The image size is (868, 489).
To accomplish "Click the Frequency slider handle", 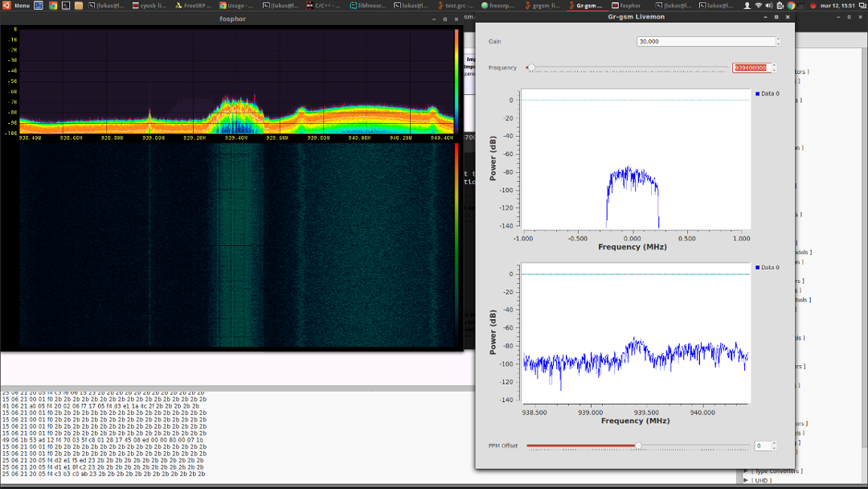I will pyautogui.click(x=531, y=68).
